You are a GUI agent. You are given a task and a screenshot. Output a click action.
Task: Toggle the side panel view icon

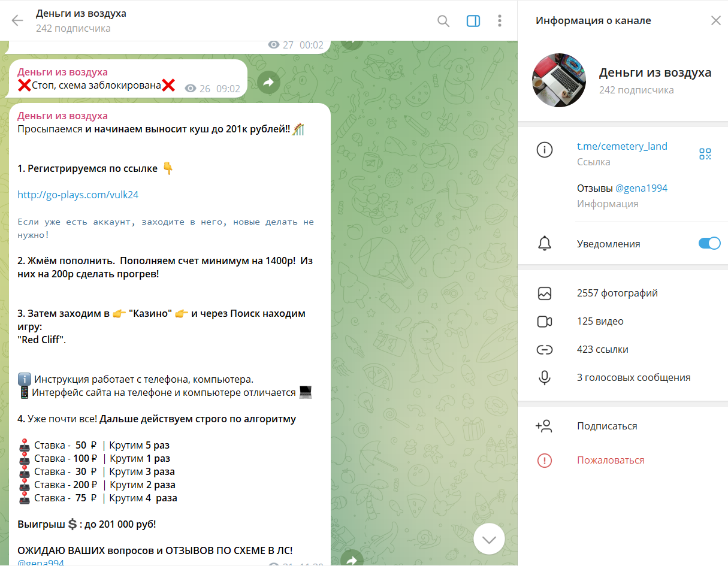473,21
